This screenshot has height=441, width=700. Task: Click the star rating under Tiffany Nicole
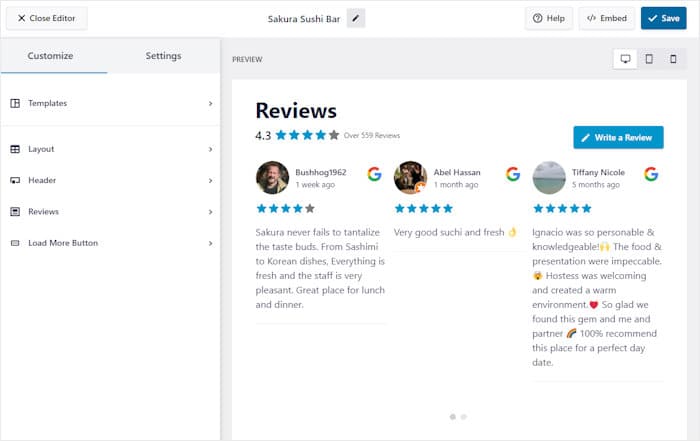[x=562, y=208]
